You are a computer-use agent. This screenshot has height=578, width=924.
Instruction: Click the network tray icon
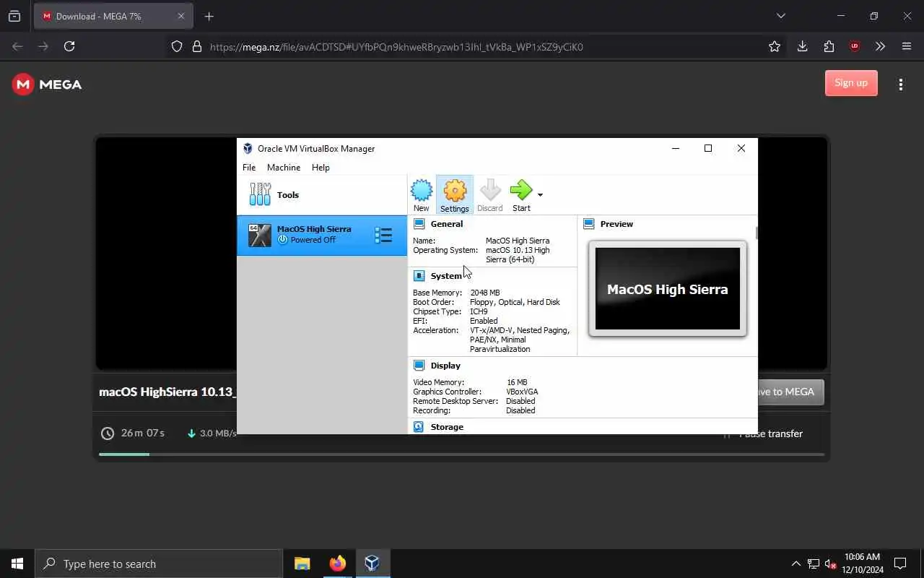(813, 564)
